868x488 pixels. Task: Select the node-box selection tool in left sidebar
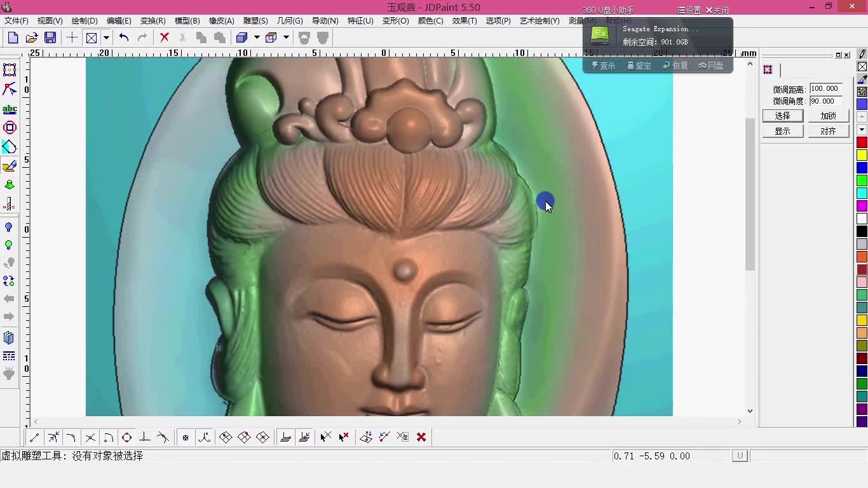pyautogui.click(x=10, y=70)
